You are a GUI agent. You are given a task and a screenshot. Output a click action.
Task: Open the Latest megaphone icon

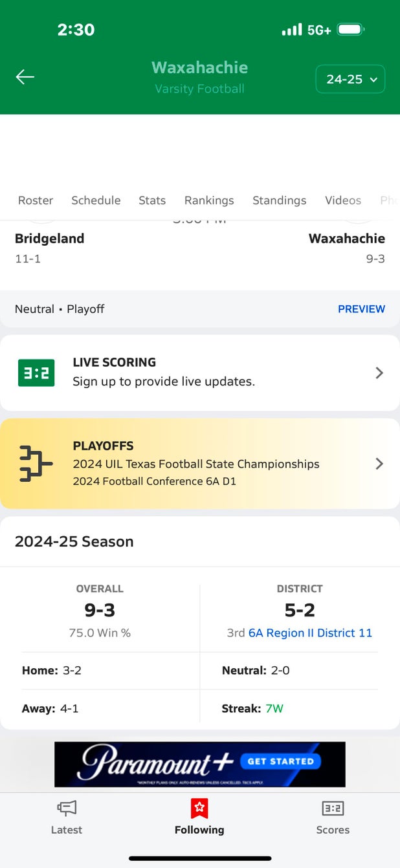[x=67, y=808]
